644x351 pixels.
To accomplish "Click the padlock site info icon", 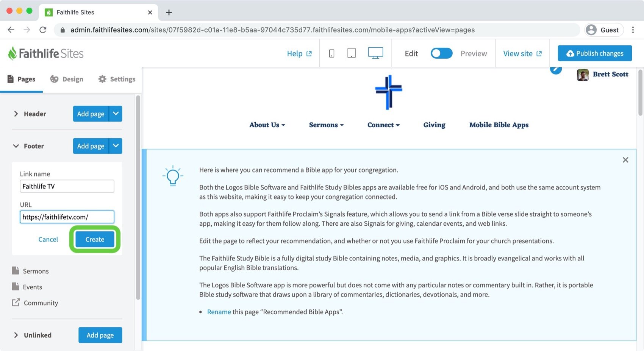I will coord(63,30).
